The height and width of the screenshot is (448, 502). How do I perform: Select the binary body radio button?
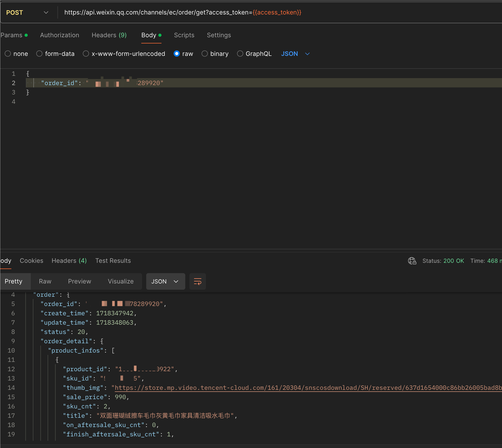click(205, 54)
